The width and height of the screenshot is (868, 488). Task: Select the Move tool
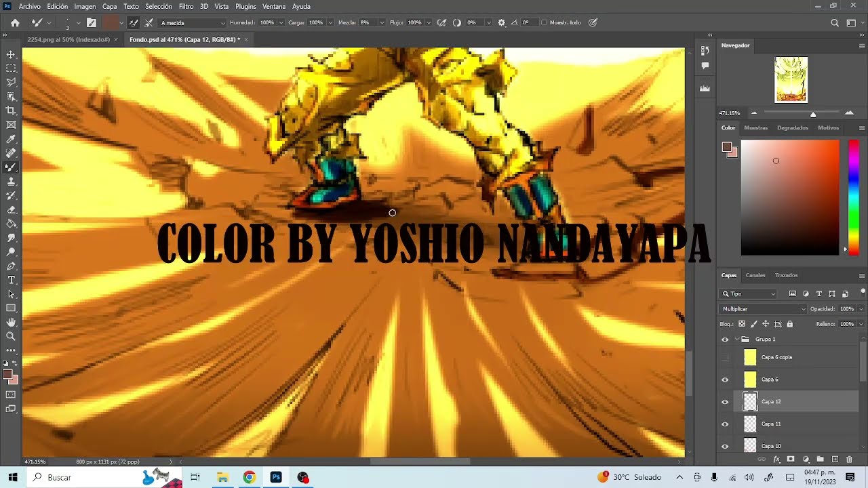pyautogui.click(x=11, y=54)
